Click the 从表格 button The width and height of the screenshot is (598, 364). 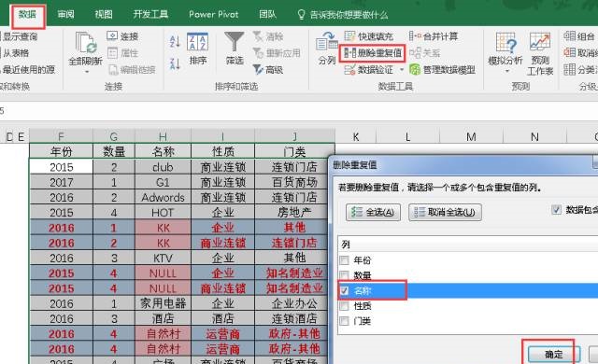pyautogui.click(x=15, y=53)
